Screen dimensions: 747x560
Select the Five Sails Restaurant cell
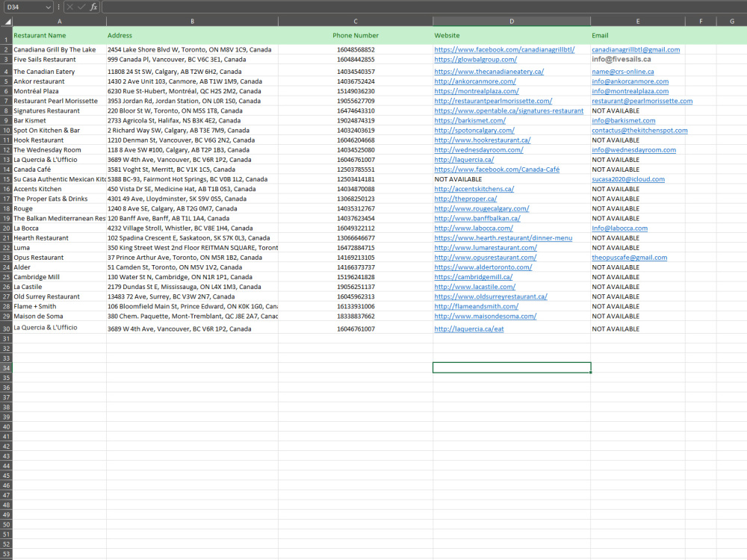point(60,60)
